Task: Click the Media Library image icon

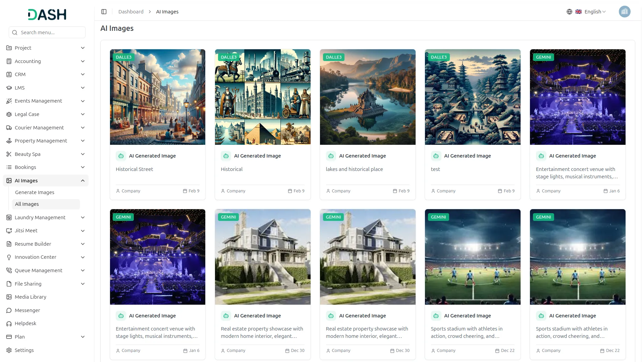Action: pos(9,297)
